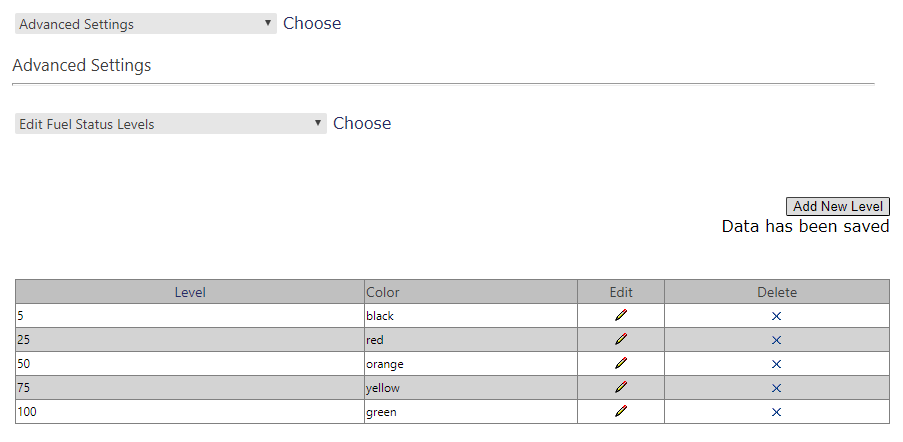
Task: Open the Advanced Settings dropdown
Action: tap(146, 24)
